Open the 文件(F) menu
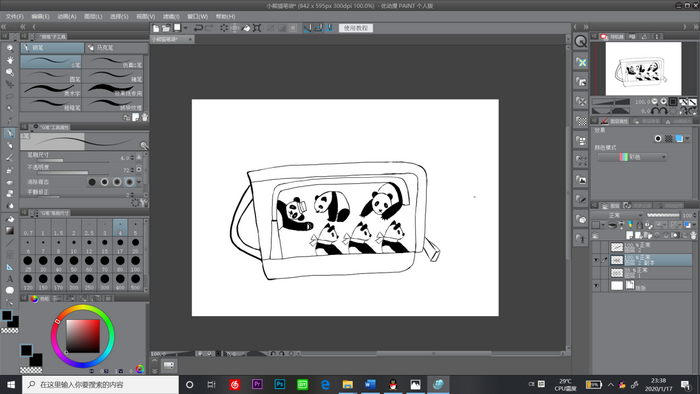 tap(14, 17)
